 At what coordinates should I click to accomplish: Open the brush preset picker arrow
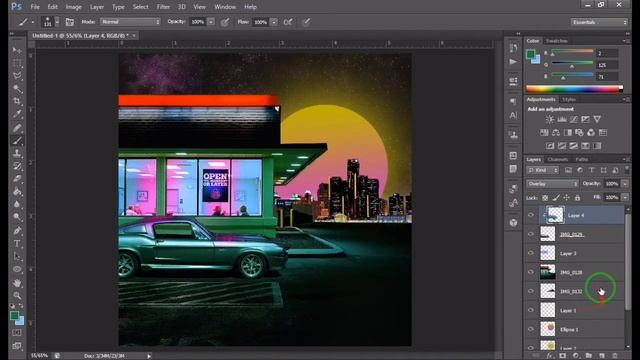(57, 22)
